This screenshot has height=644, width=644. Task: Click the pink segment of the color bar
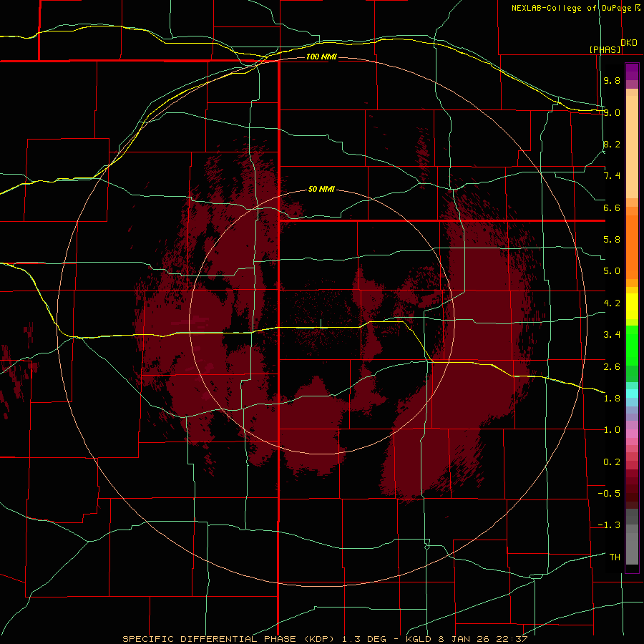pos(632,434)
